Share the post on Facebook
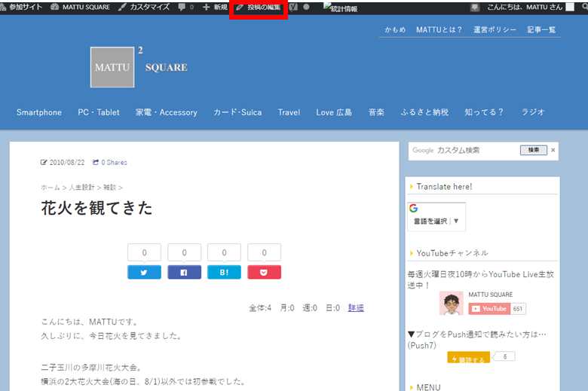The height and width of the screenshot is (391, 588). (184, 272)
